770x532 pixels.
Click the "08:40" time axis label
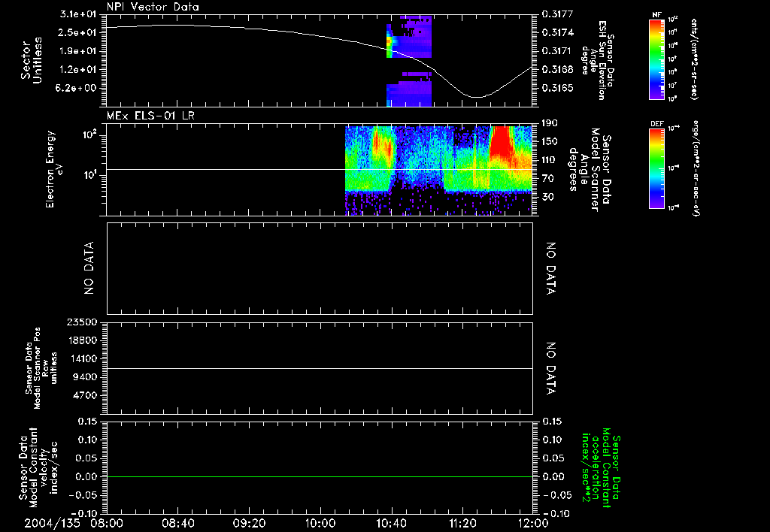click(x=178, y=523)
